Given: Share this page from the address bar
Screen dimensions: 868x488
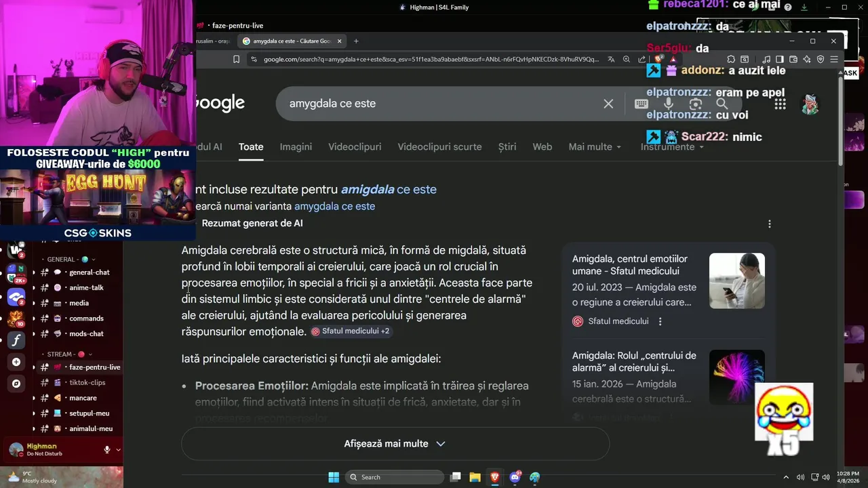Looking at the screenshot, I should coord(642,59).
